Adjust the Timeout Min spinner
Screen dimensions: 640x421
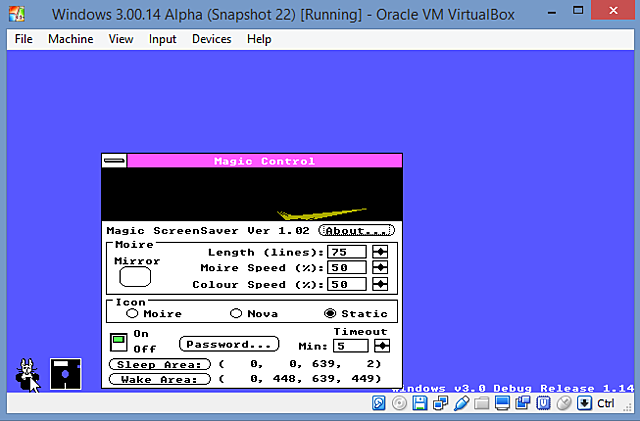[x=382, y=346]
